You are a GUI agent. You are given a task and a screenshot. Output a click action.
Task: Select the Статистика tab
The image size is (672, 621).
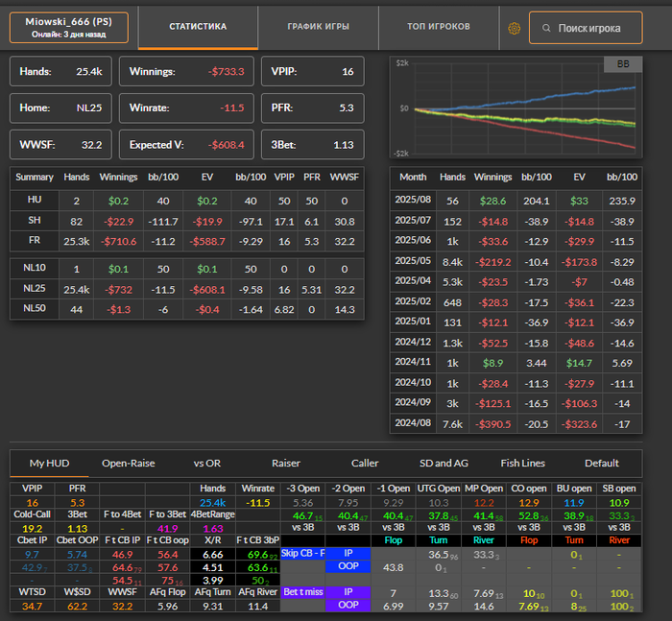(x=198, y=27)
